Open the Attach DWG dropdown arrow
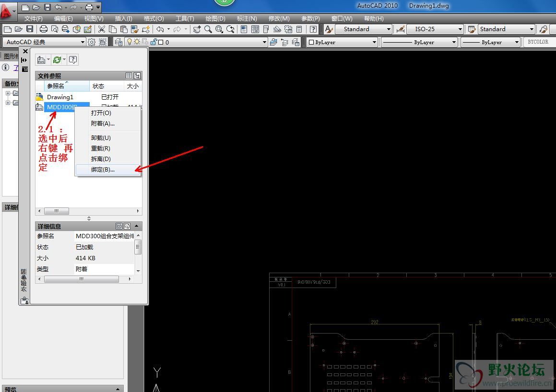The width and height of the screenshot is (556, 392). pyautogui.click(x=48, y=60)
